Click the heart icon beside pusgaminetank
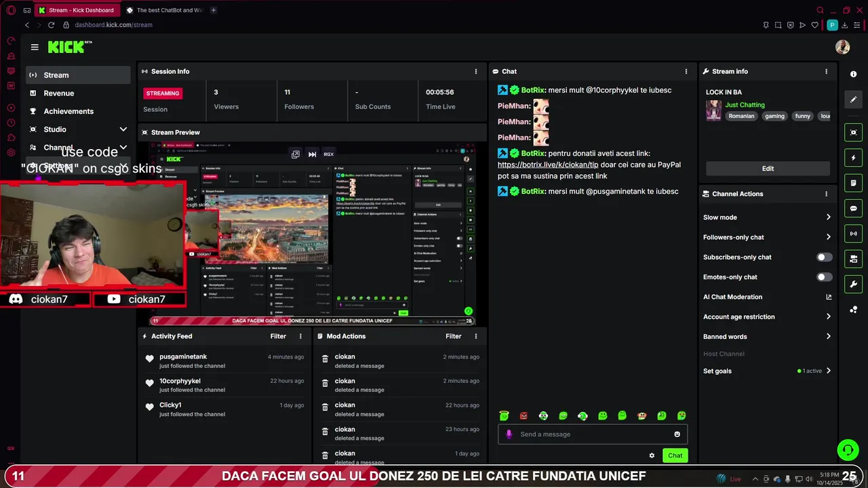Image resolution: width=868 pixels, height=488 pixels. point(149,359)
